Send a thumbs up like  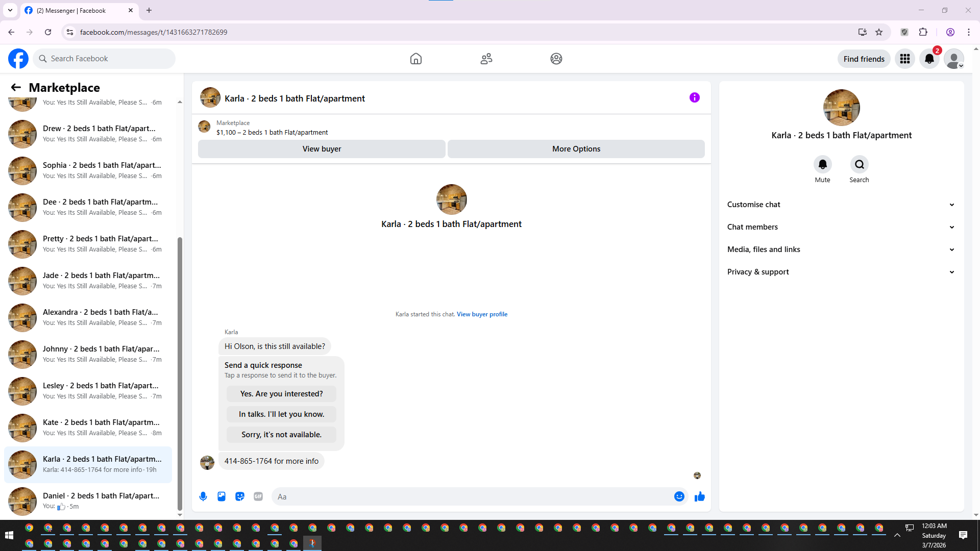pos(699,496)
